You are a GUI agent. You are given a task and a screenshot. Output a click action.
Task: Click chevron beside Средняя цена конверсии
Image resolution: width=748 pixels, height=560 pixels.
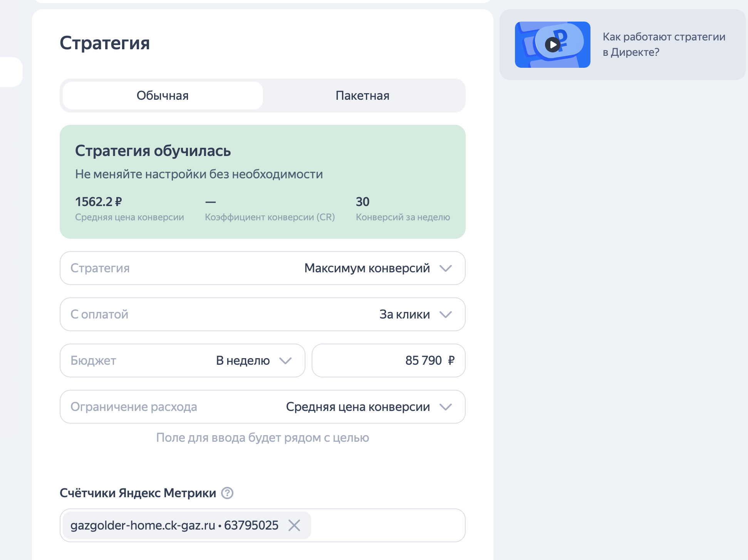coord(446,407)
